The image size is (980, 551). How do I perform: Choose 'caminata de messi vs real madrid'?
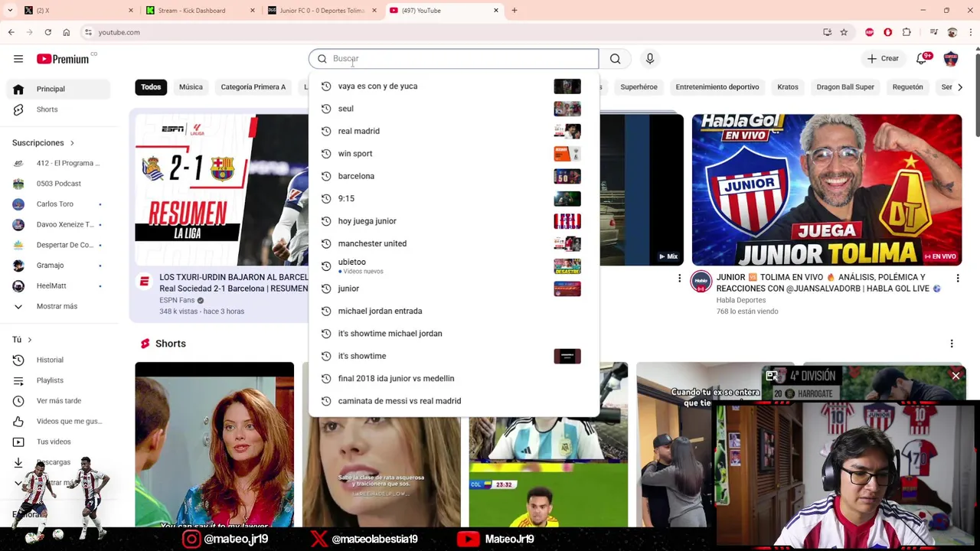(x=453, y=401)
